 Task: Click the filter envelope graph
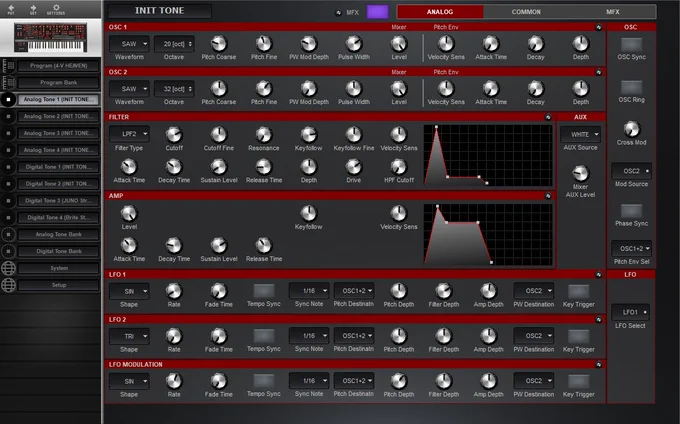pos(488,156)
